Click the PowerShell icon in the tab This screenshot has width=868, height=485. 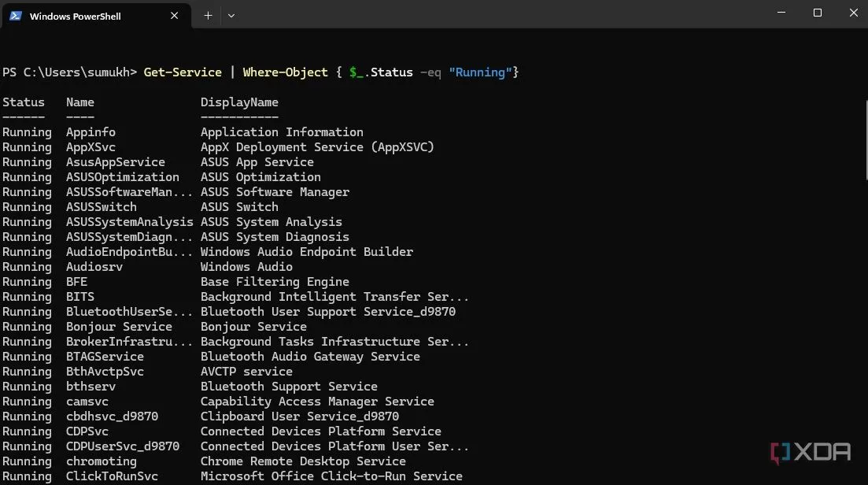(x=16, y=16)
